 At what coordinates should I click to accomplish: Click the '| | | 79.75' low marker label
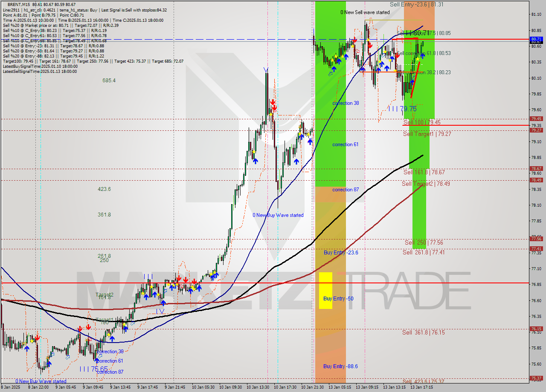(402, 109)
